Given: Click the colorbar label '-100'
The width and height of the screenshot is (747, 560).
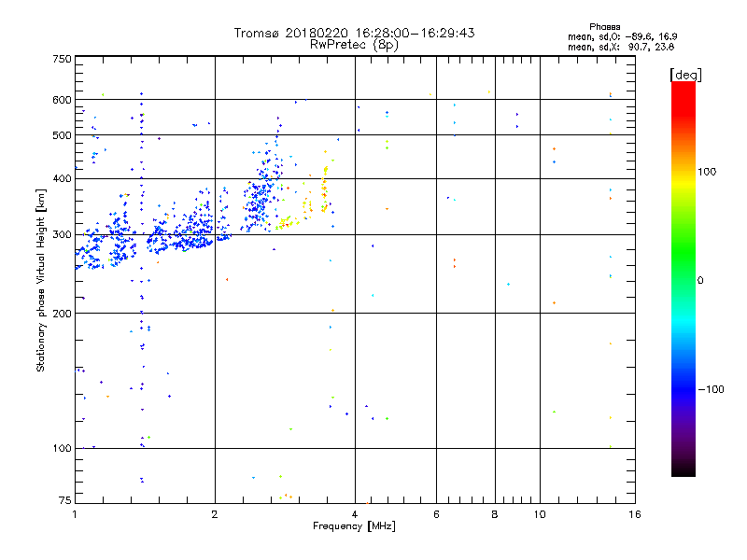Looking at the screenshot, I should 711,389.
